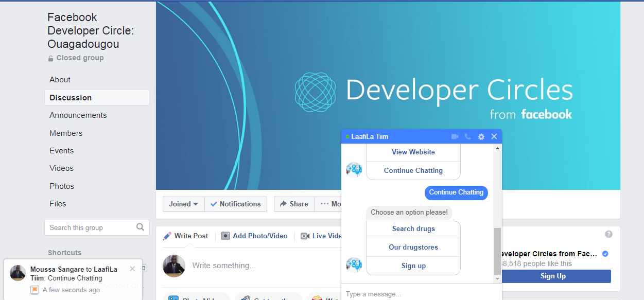Click the blue Sign Up page button

[553, 276]
